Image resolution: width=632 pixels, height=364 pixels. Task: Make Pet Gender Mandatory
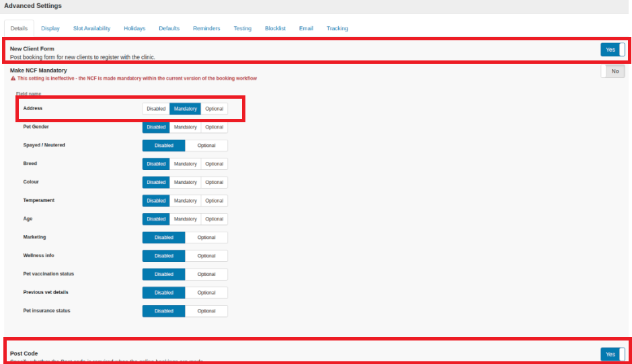(x=185, y=127)
